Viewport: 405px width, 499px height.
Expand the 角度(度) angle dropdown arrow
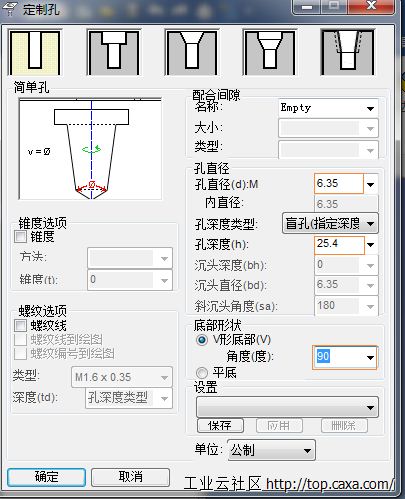(370, 358)
